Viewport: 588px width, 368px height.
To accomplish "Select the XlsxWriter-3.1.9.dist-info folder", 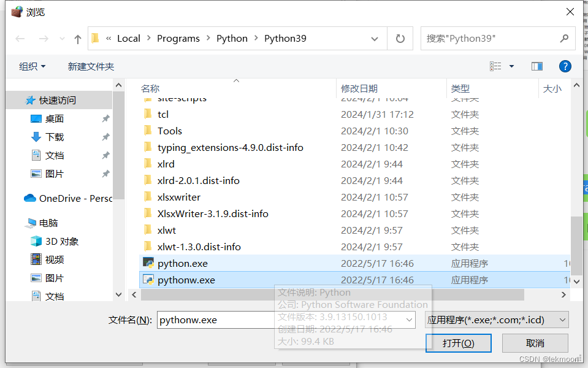I will pyautogui.click(x=213, y=213).
